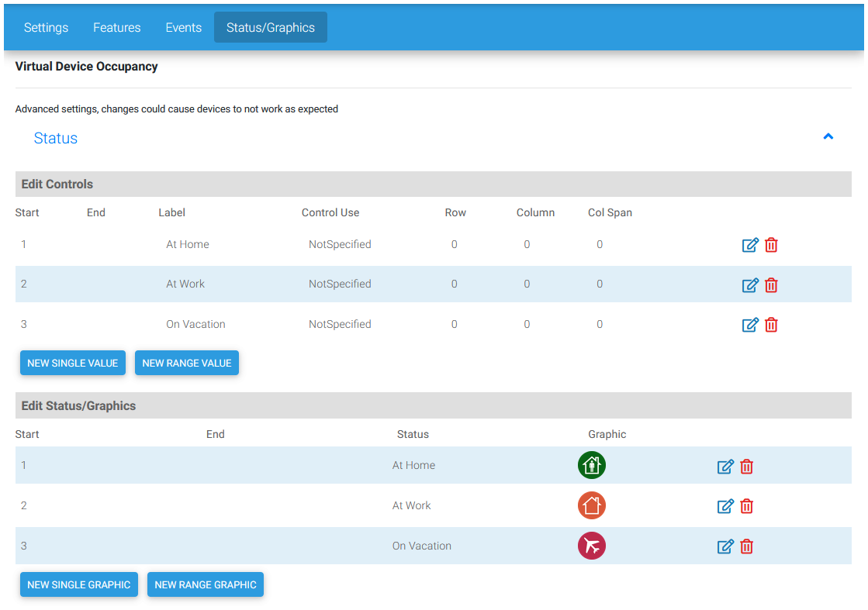Edit the On Vacation control entry
Viewport: 868px width, 610px height.
pos(750,325)
